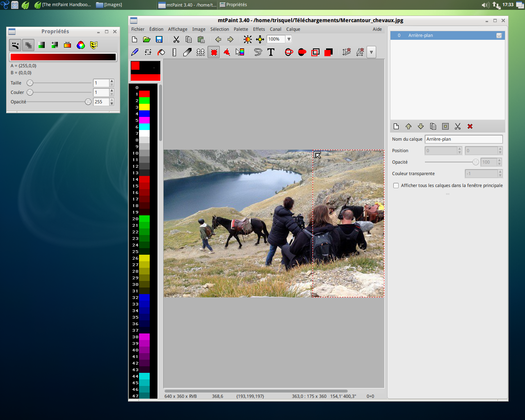Create a new layer in layers panel
The width and height of the screenshot is (525, 420).
396,126
